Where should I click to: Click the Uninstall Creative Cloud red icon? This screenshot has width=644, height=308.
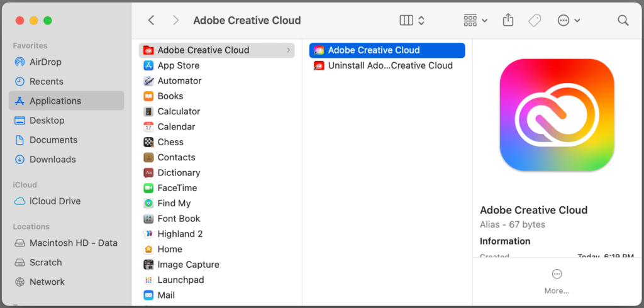(319, 66)
